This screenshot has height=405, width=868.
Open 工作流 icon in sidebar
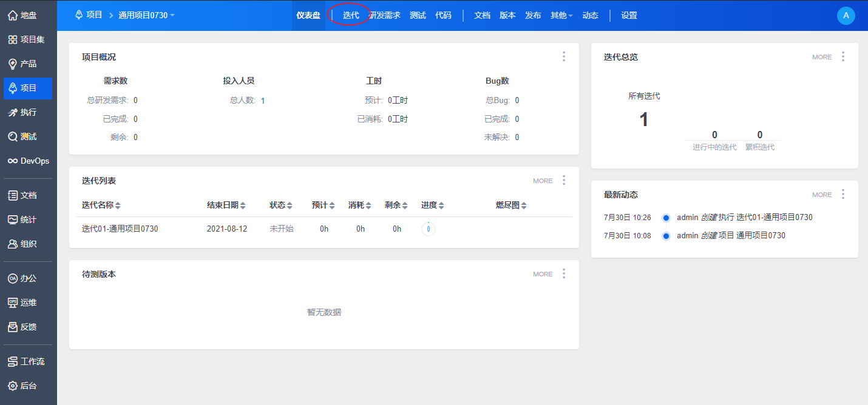(12, 361)
